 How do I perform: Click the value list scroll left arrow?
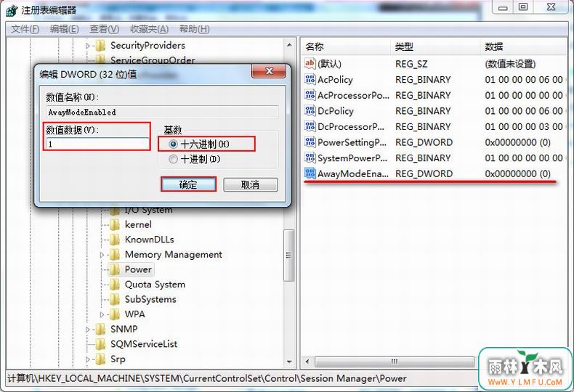(x=307, y=362)
